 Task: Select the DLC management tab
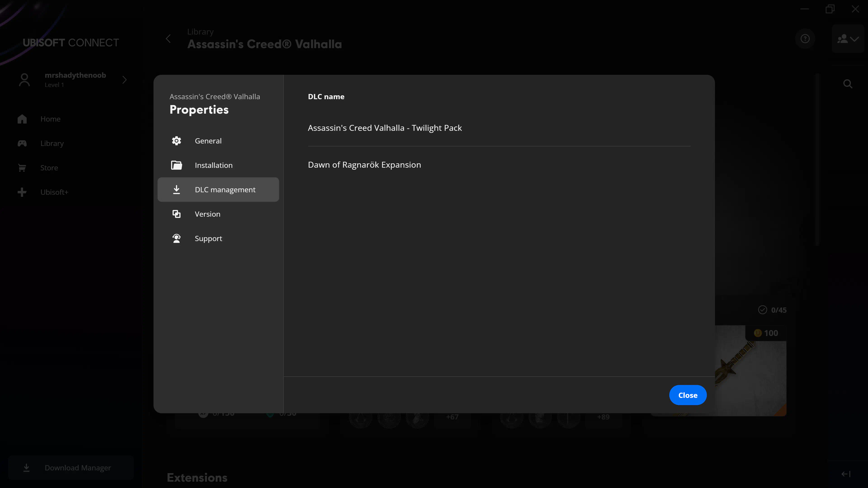pos(218,190)
